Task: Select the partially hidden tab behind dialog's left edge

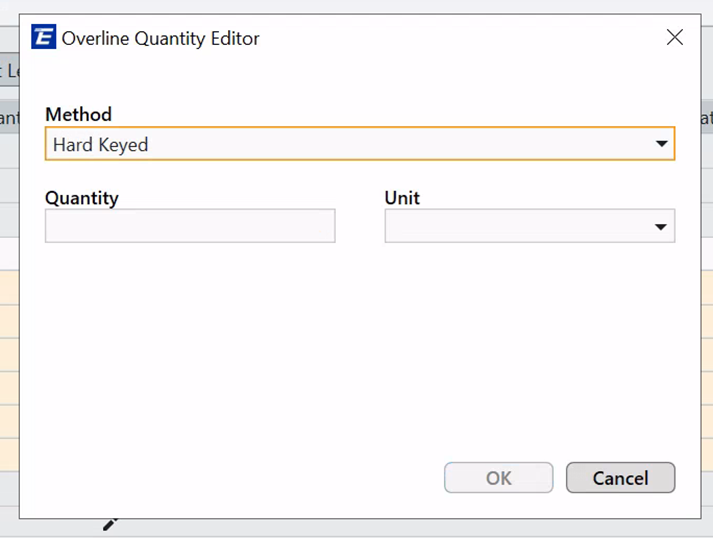Action: (x=8, y=71)
